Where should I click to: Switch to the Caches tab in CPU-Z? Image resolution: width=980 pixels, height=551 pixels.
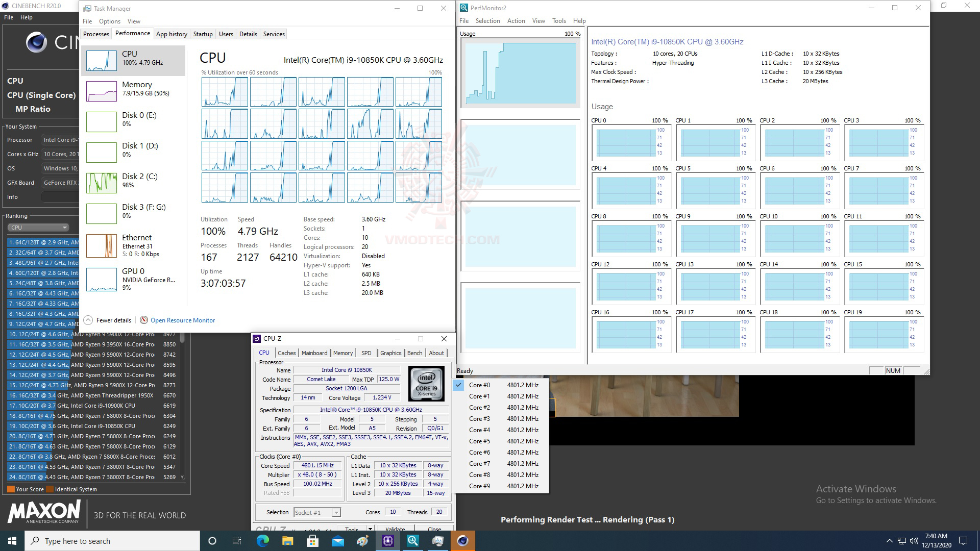tap(286, 353)
